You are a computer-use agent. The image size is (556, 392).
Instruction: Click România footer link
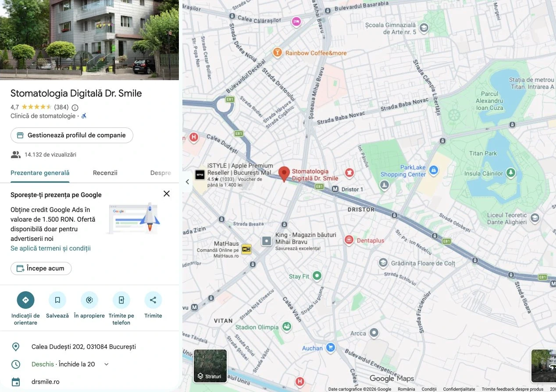click(x=406, y=389)
